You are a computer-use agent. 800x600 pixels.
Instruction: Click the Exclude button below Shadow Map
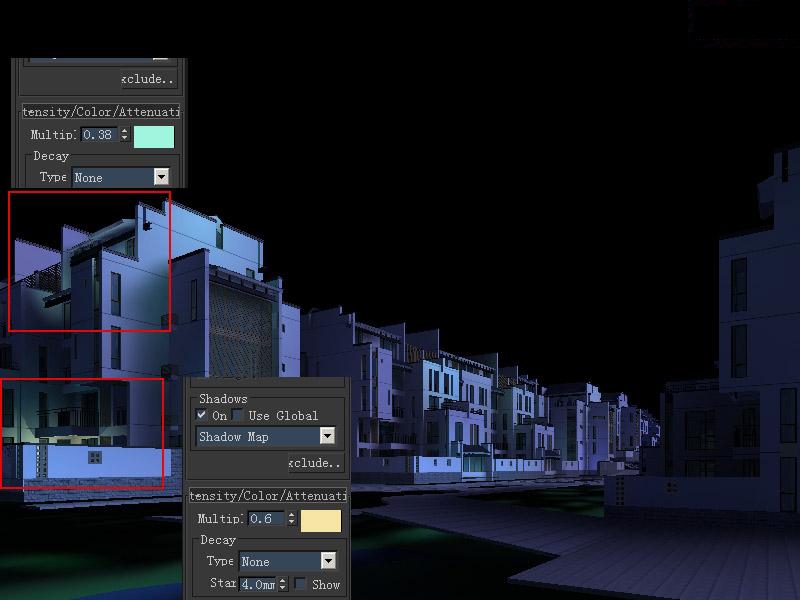(x=316, y=463)
